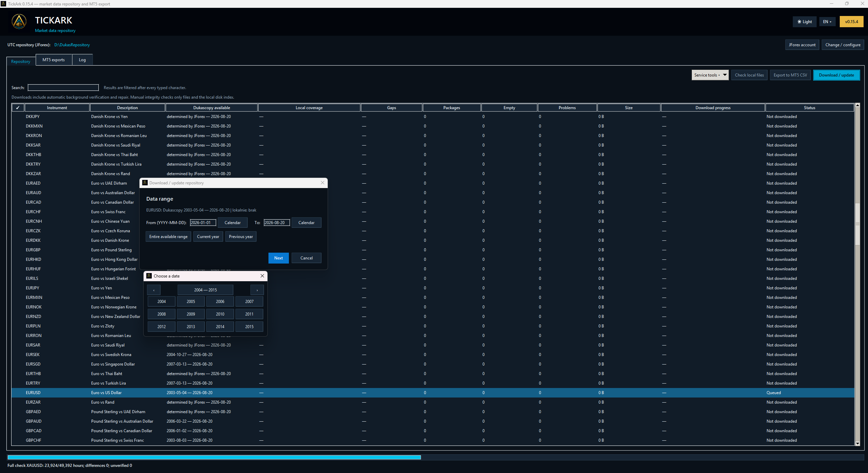Open the Service tools dropdown
This screenshot has width=868, height=473.
point(710,75)
